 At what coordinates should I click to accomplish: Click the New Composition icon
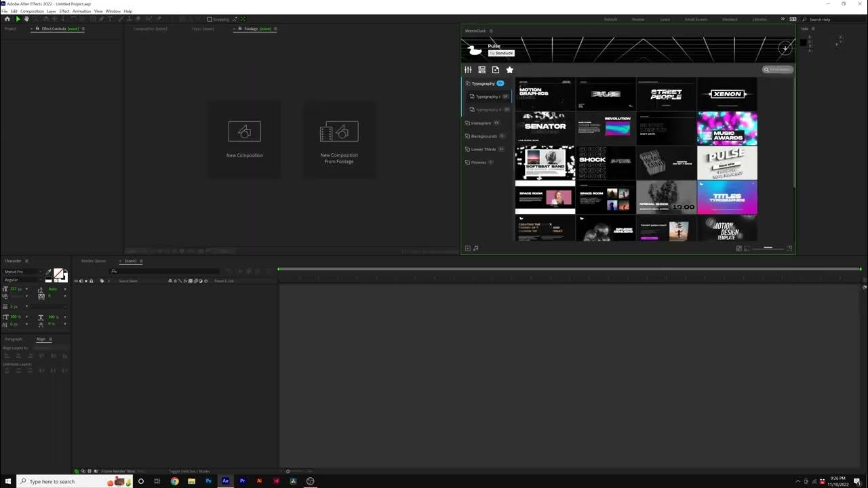pyautogui.click(x=245, y=131)
